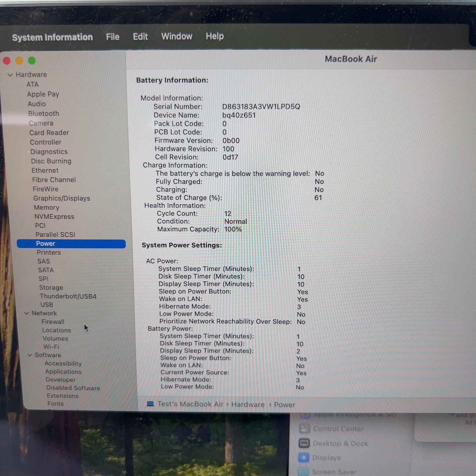Screen dimensions: 476x476
Task: Open the Help menu in the menu bar
Action: click(x=215, y=36)
